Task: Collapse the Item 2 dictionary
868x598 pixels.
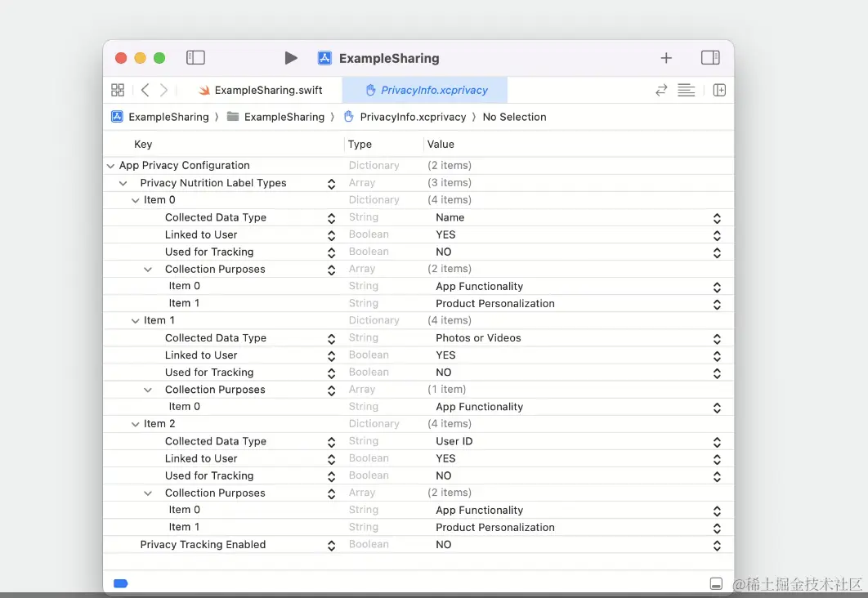Action: click(135, 424)
